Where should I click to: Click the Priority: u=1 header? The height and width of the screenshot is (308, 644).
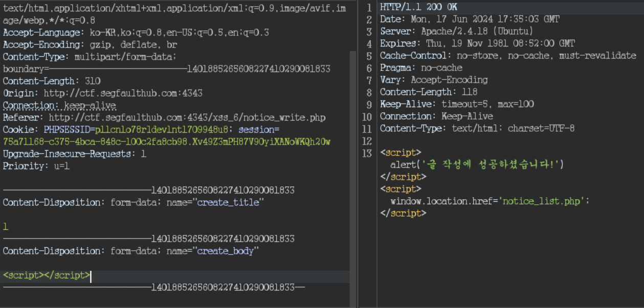[36, 166]
